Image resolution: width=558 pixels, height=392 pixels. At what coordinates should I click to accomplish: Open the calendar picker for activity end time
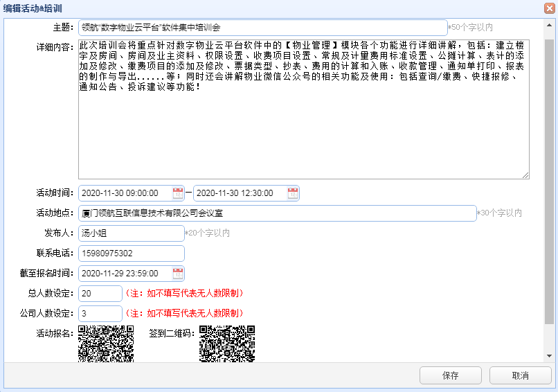coord(293,193)
